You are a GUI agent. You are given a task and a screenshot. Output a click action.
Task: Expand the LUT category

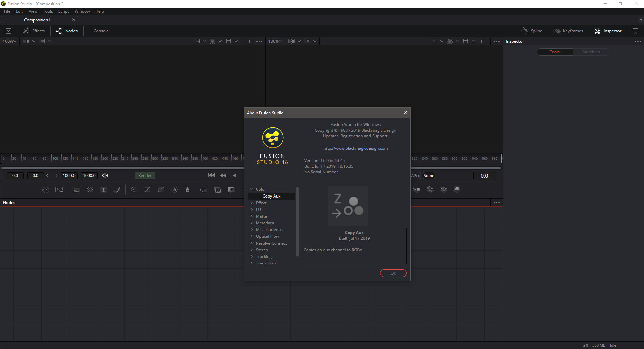251,210
